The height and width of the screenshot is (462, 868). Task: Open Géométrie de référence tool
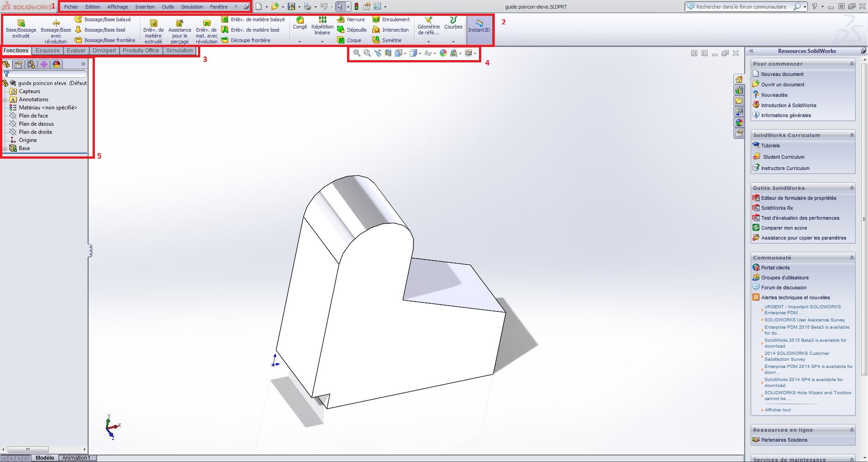[428, 26]
